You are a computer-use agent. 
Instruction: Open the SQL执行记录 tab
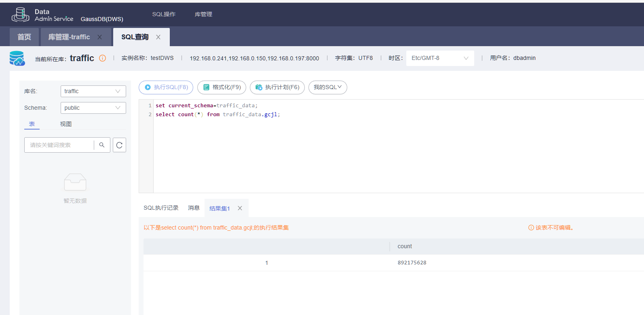coord(161,208)
